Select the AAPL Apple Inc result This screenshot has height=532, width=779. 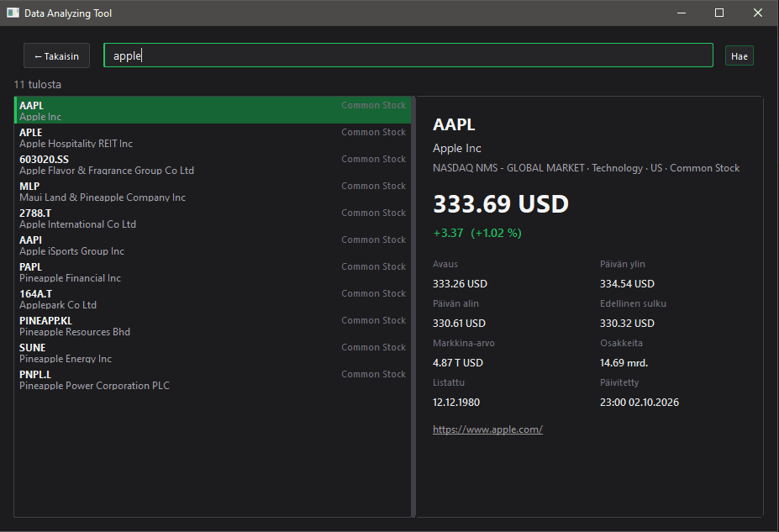[213, 110]
